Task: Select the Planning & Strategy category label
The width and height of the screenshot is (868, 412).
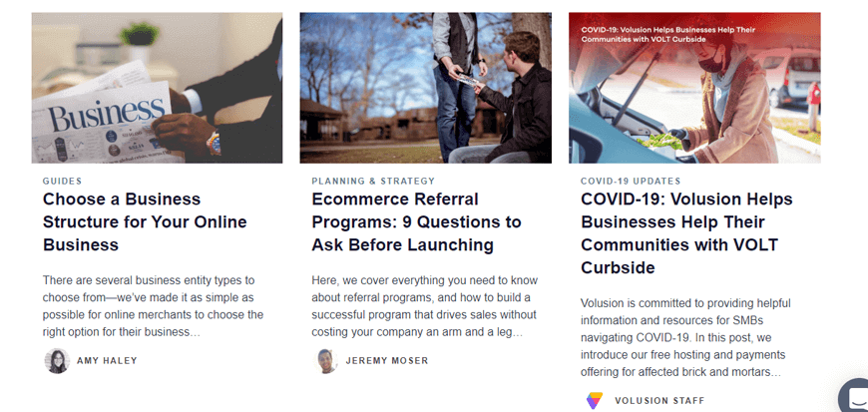Action: click(x=373, y=182)
